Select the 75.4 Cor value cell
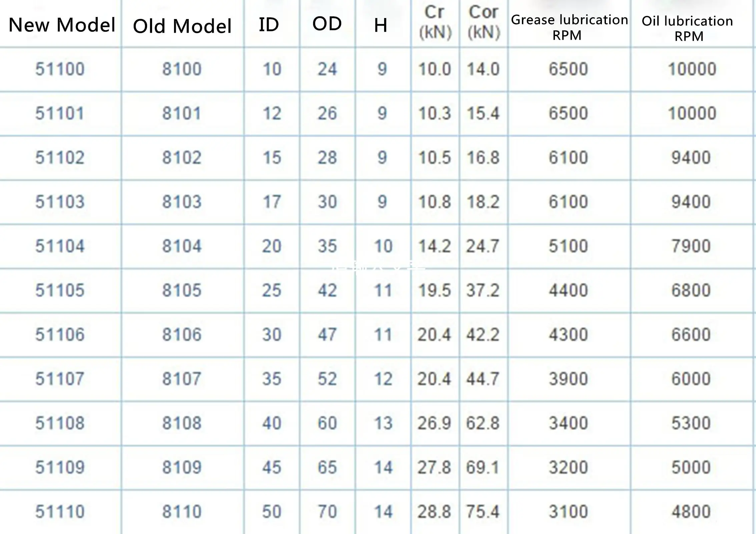Screen dimensions: 756x534 483,512
